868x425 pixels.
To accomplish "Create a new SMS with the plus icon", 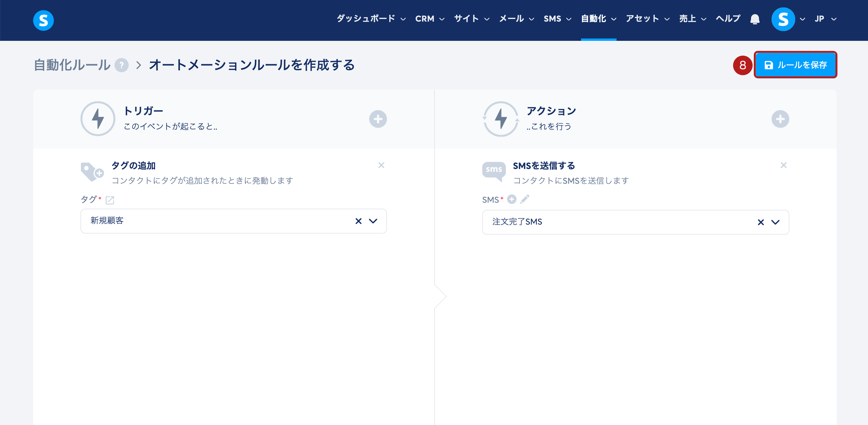I will tap(512, 199).
